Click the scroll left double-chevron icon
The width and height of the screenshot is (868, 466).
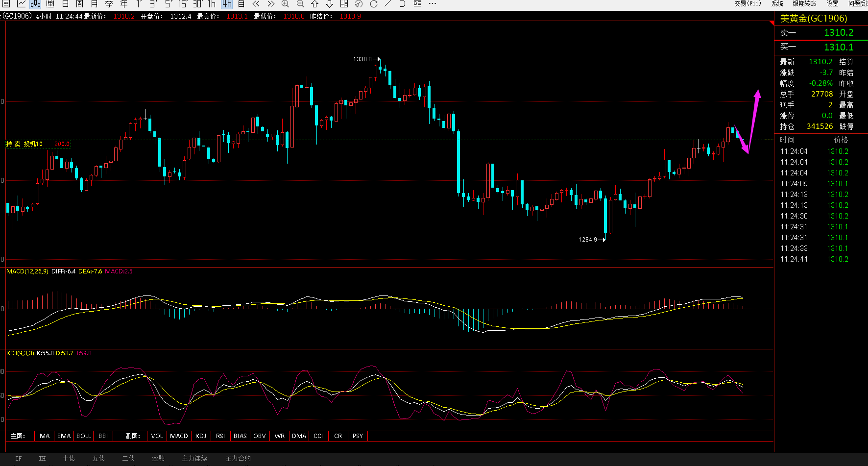pyautogui.click(x=256, y=4)
